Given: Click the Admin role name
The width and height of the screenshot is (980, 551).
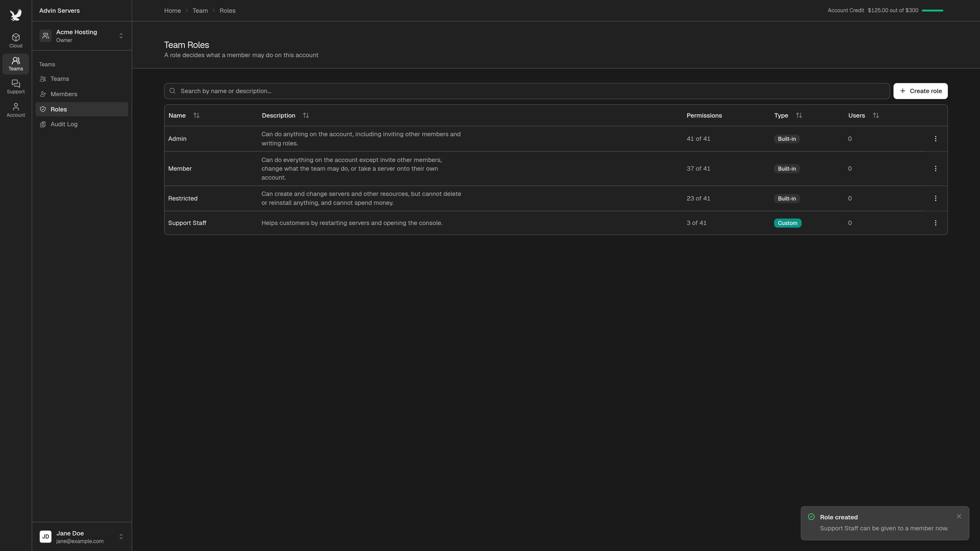Looking at the screenshot, I should [x=177, y=139].
